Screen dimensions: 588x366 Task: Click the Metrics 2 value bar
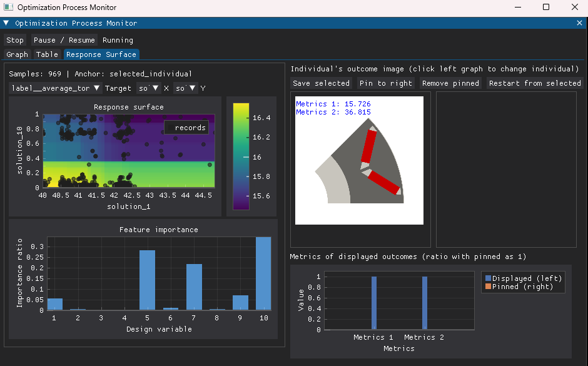(x=425, y=303)
